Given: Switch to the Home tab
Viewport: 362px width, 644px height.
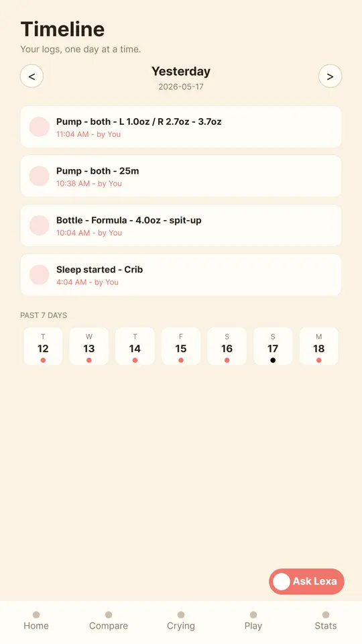Looking at the screenshot, I should (x=36, y=621).
